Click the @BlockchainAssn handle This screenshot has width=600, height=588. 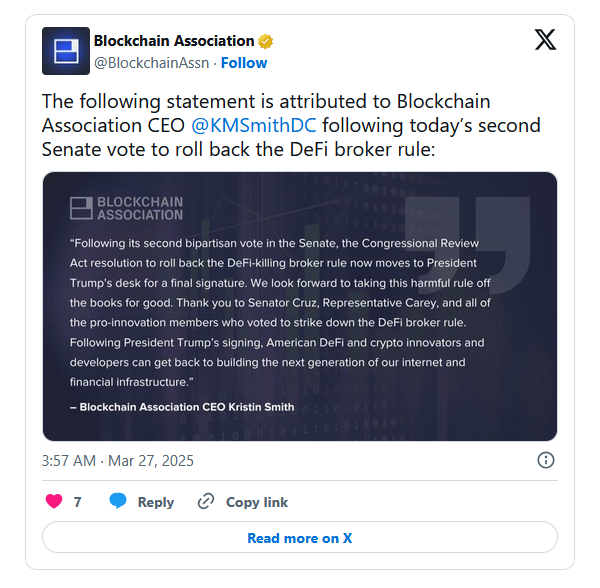click(152, 63)
